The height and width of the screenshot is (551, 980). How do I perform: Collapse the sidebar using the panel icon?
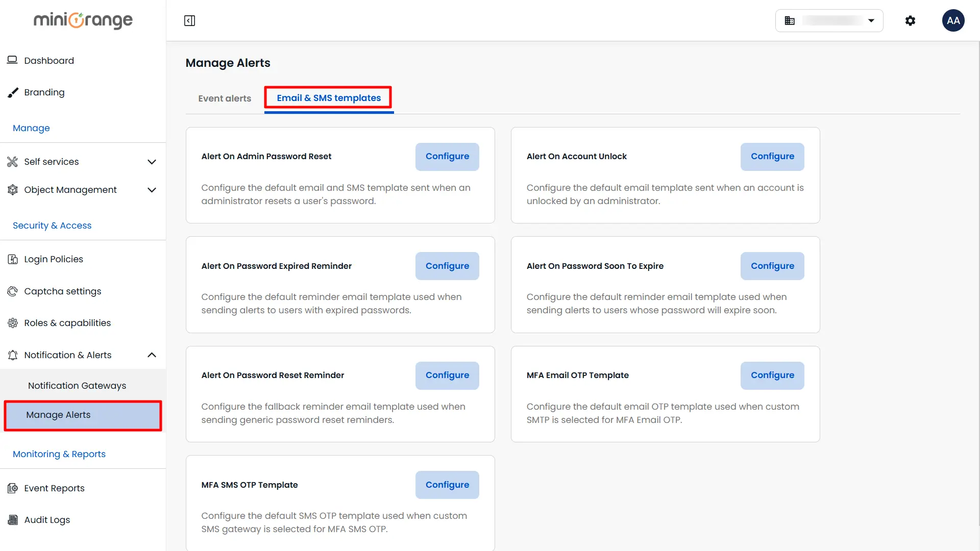(189, 21)
